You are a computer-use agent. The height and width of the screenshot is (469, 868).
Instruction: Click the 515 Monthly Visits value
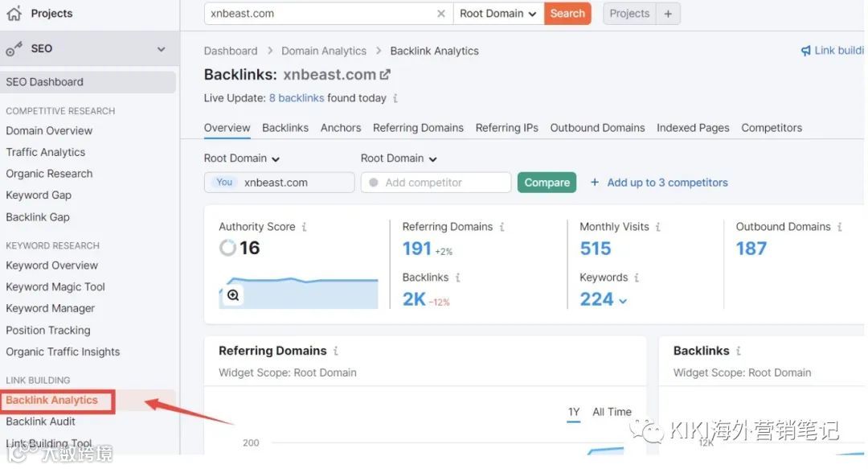tap(595, 249)
